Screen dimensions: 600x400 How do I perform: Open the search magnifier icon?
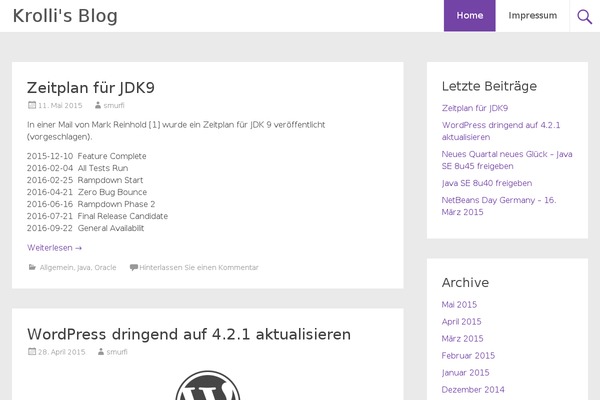584,16
